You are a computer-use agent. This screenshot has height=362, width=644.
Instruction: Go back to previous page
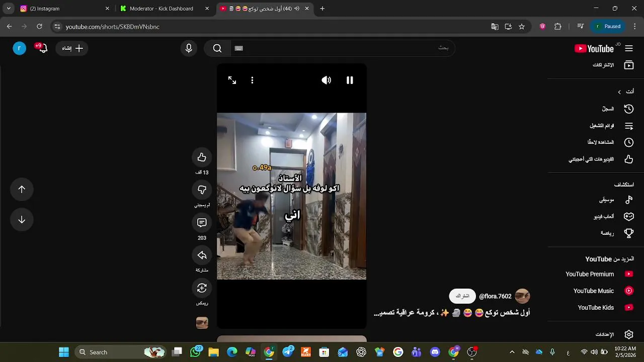9,27
